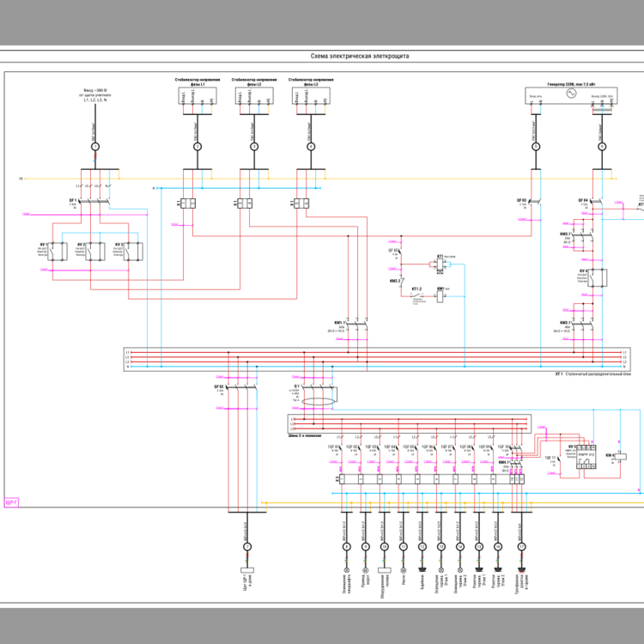Click the generator sine-wave symbol
This screenshot has height=644, width=644.
tap(571, 94)
